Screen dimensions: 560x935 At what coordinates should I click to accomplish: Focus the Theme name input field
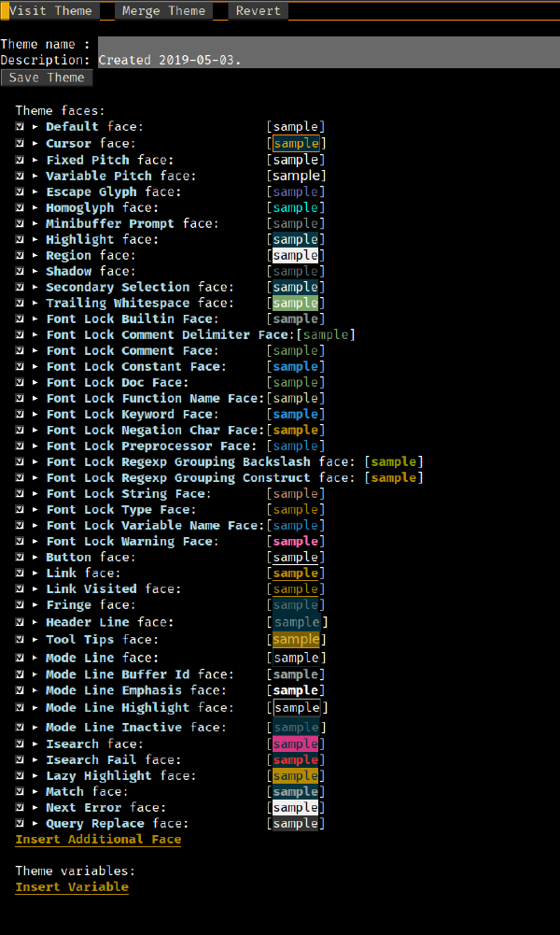(x=329, y=44)
